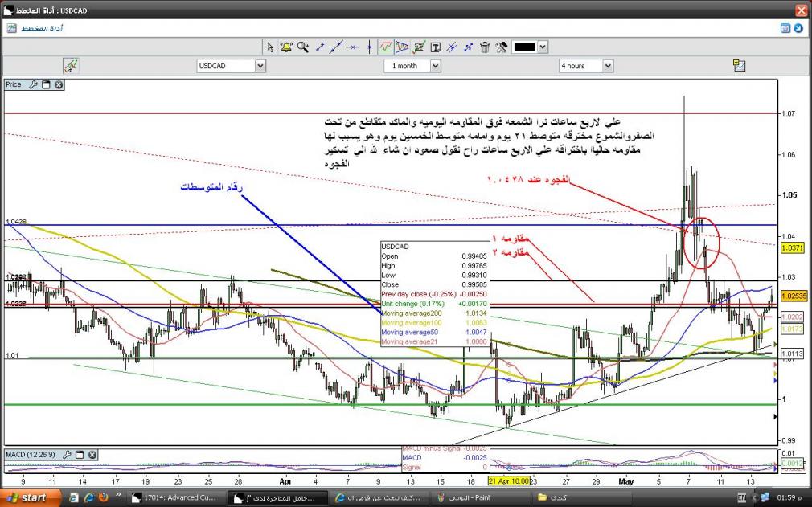Open the 1 month period dropdown
The image size is (812, 507).
[x=436, y=66]
